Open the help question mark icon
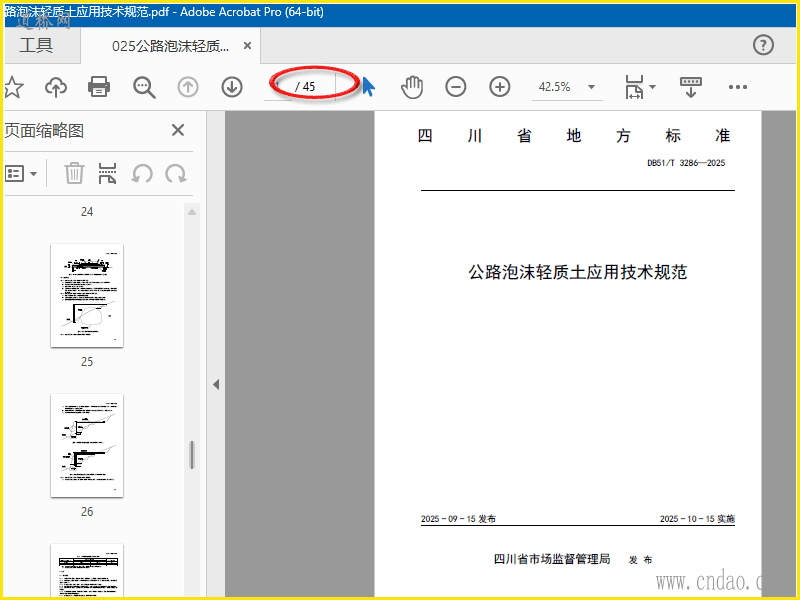Image resolution: width=800 pixels, height=600 pixels. point(763,45)
